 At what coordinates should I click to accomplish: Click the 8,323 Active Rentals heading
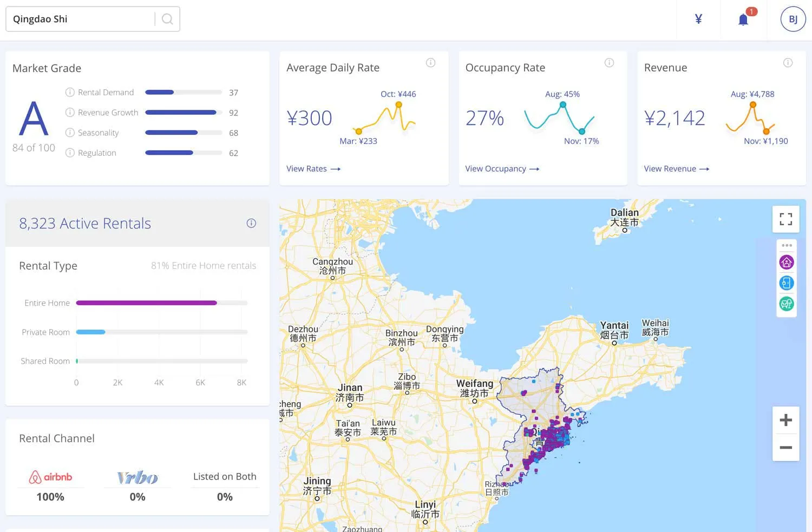pos(85,224)
